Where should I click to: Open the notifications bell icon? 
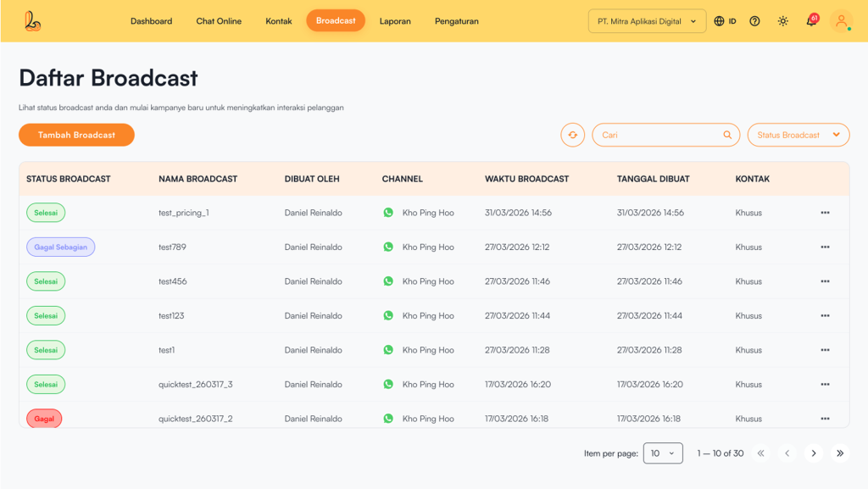tap(811, 21)
